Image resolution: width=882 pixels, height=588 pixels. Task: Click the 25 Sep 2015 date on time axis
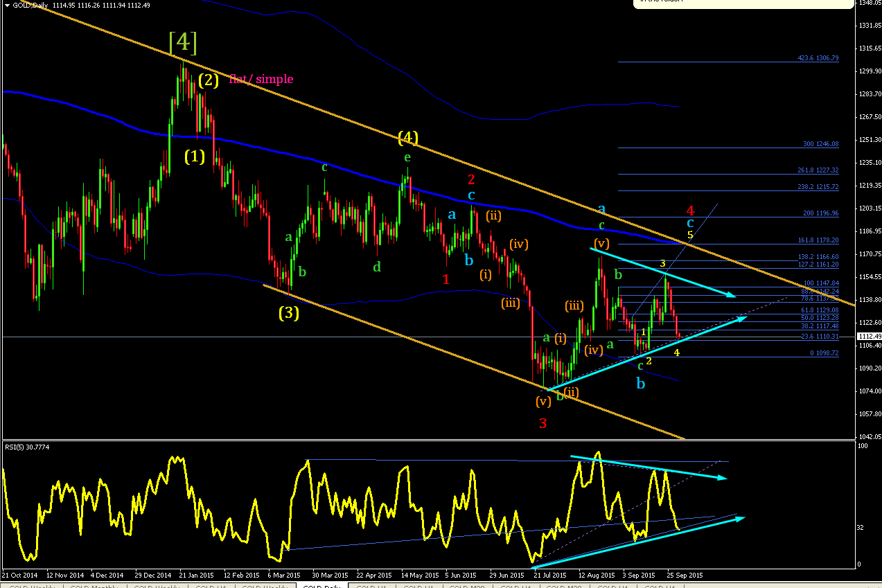coord(685,575)
